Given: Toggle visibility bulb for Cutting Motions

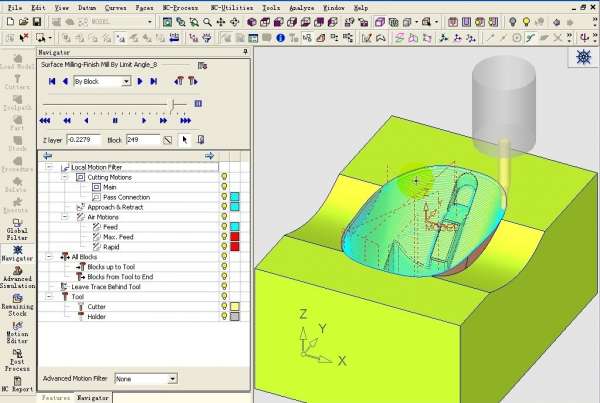Looking at the screenshot, I should (x=224, y=177).
